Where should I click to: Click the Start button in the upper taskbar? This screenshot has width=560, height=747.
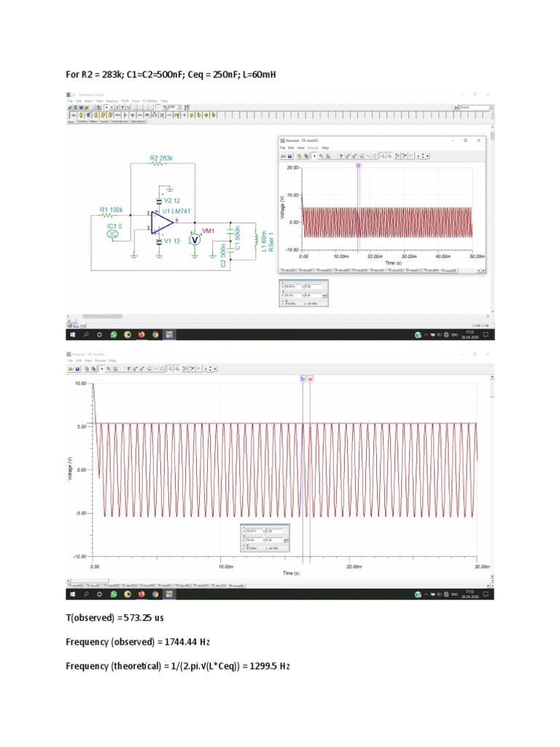coord(72,334)
